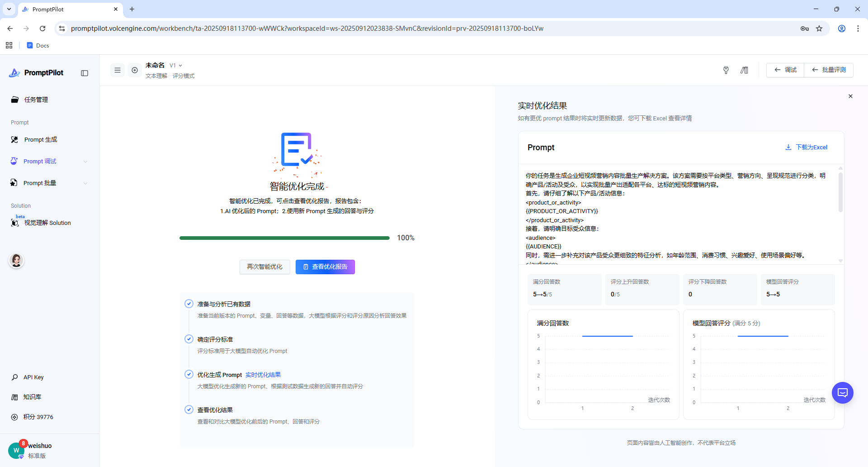Click the 批量评测 button

click(x=829, y=70)
